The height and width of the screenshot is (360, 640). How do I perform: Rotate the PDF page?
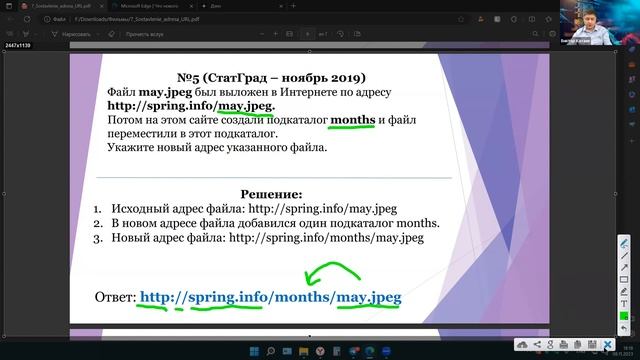click(x=340, y=34)
